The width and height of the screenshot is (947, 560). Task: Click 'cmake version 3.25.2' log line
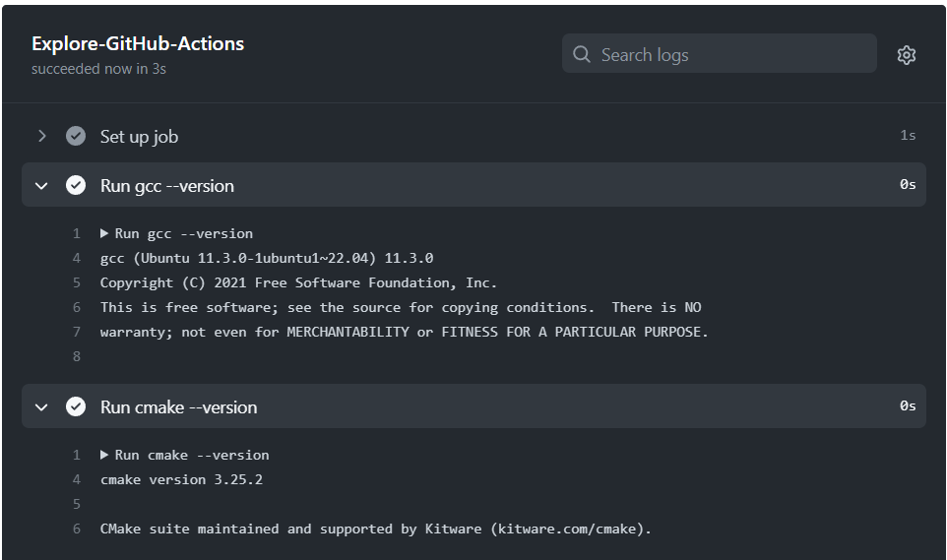click(181, 479)
